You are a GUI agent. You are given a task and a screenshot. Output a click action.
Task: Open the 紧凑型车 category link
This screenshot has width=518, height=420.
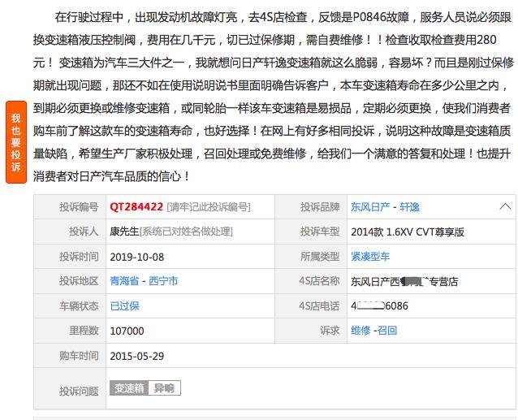click(370, 257)
